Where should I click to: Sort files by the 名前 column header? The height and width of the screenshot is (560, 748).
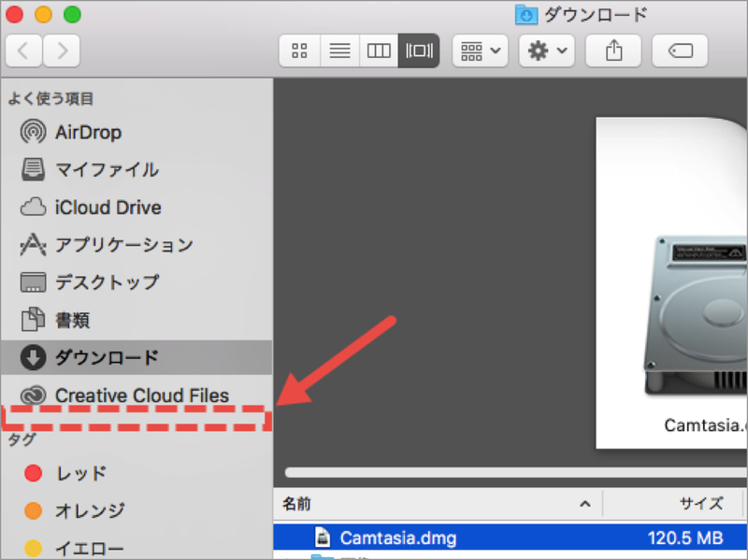pos(438,504)
